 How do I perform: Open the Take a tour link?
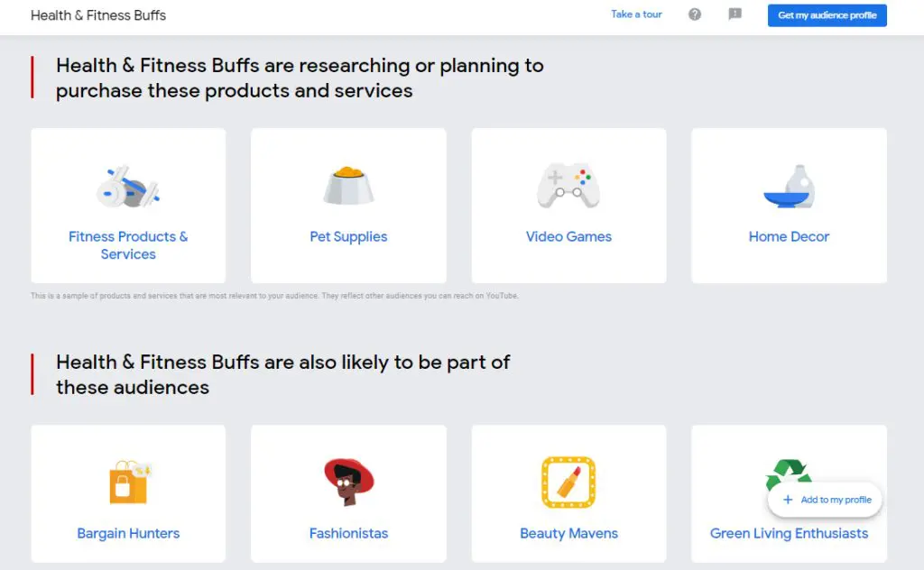pyautogui.click(x=636, y=14)
